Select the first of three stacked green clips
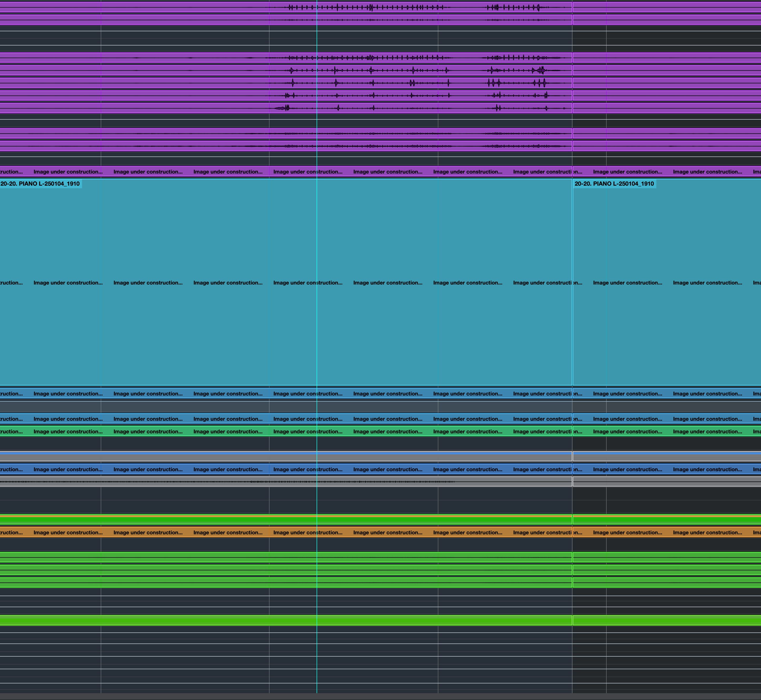The width and height of the screenshot is (761, 700). click(227, 557)
